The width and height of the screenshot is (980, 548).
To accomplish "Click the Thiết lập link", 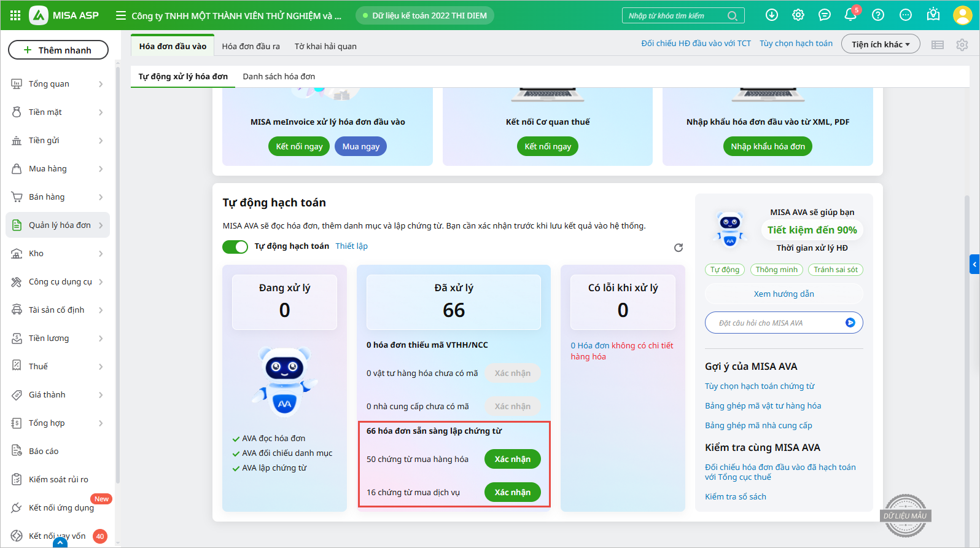I will (351, 246).
